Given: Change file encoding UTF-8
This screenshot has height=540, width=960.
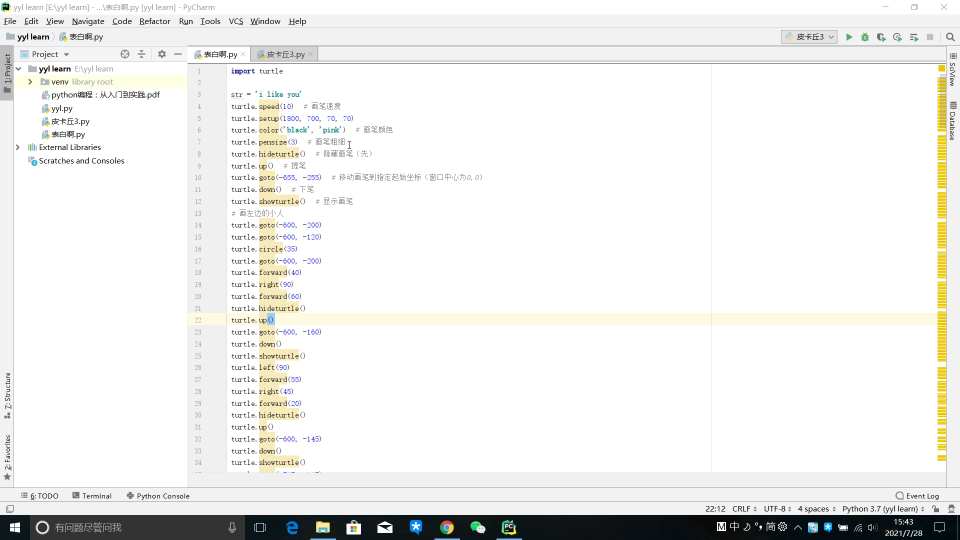Looking at the screenshot, I should pos(778,509).
